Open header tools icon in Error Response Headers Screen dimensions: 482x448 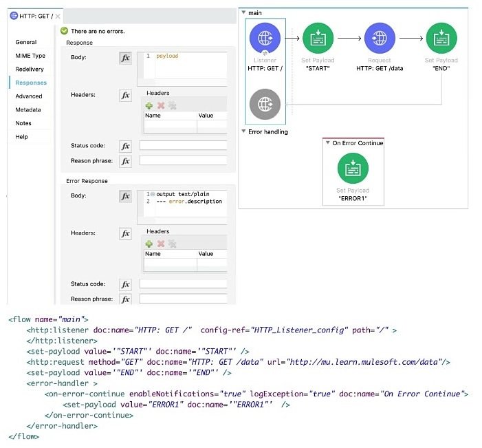tap(173, 244)
